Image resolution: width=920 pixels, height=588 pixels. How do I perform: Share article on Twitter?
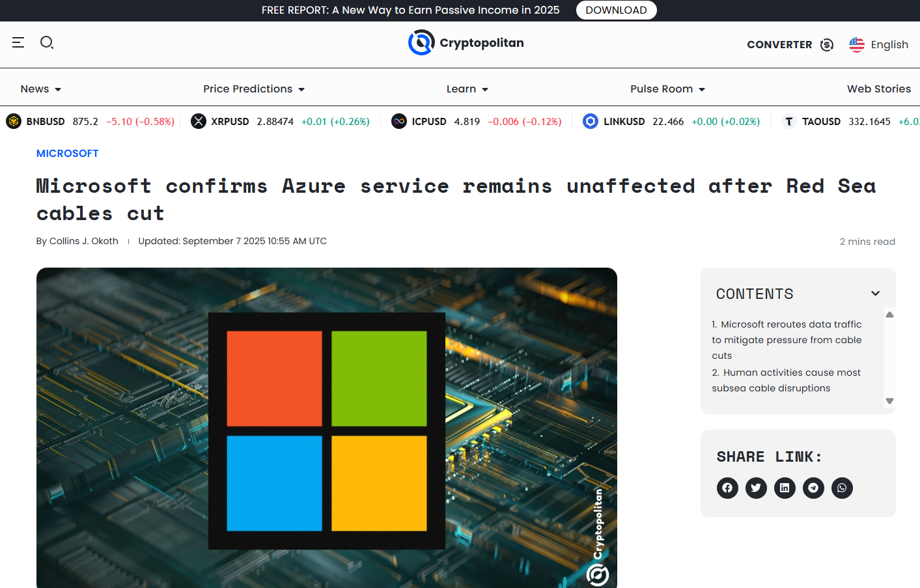(x=756, y=488)
